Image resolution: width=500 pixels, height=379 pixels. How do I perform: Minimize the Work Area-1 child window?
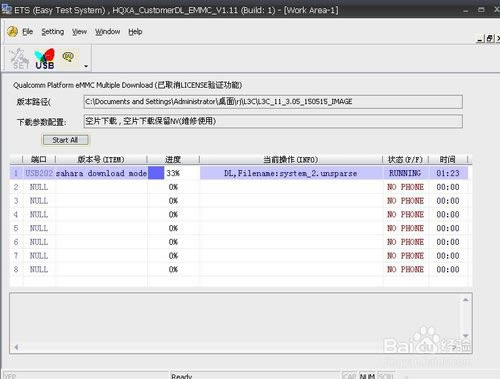(x=480, y=39)
